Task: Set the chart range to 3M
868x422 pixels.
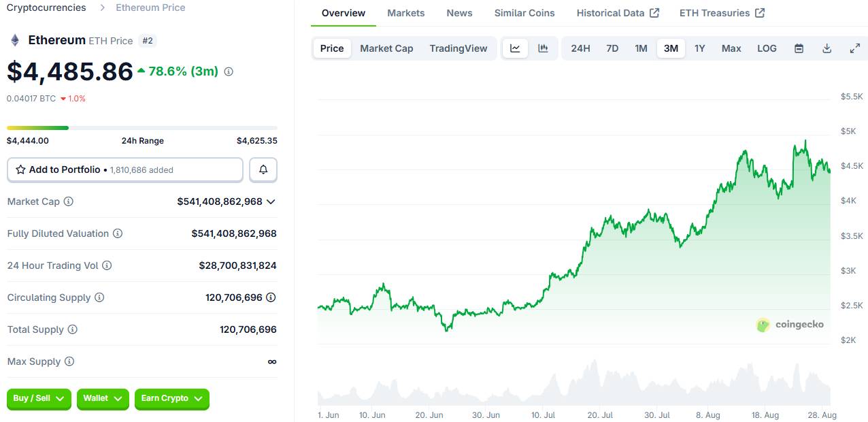Action: tap(671, 48)
